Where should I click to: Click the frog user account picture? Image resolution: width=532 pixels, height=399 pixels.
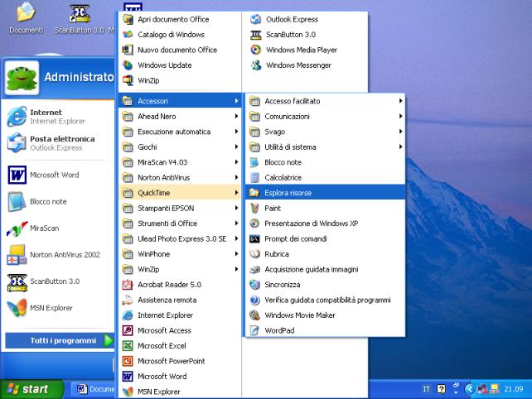(22, 78)
